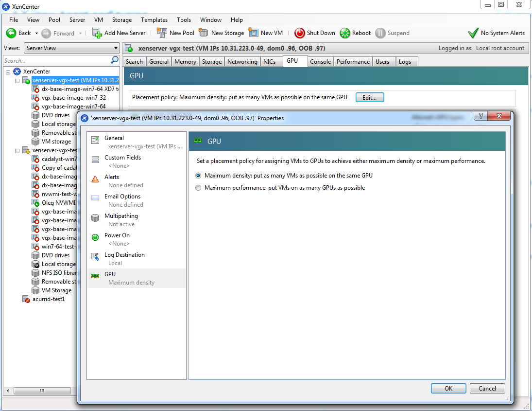Viewport: 532px width, 411px height.
Task: Click the Reboot icon
Action: (344, 33)
